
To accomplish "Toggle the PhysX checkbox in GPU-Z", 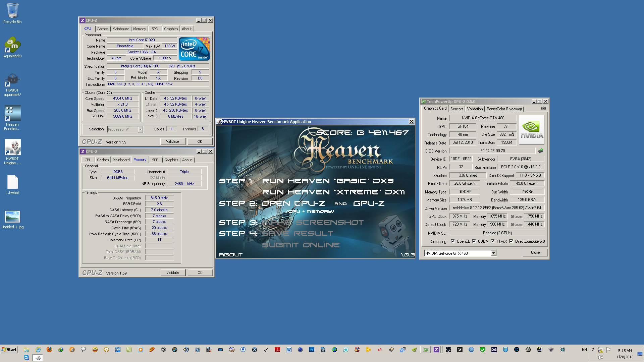I will click(x=493, y=241).
